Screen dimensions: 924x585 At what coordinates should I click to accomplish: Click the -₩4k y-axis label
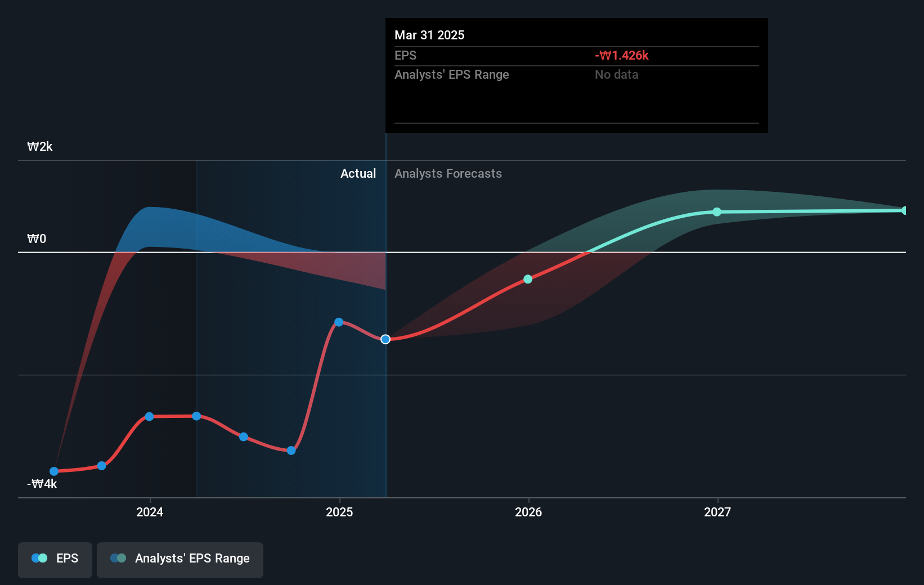(x=42, y=484)
